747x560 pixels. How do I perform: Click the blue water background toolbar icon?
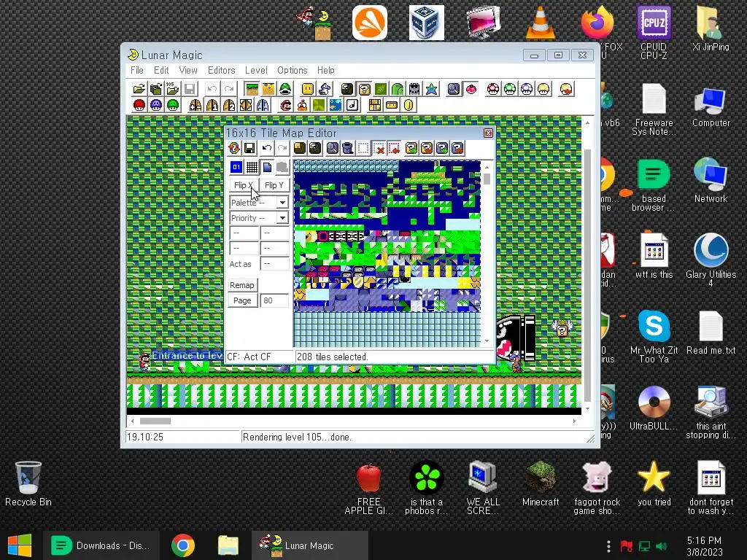[x=336, y=105]
